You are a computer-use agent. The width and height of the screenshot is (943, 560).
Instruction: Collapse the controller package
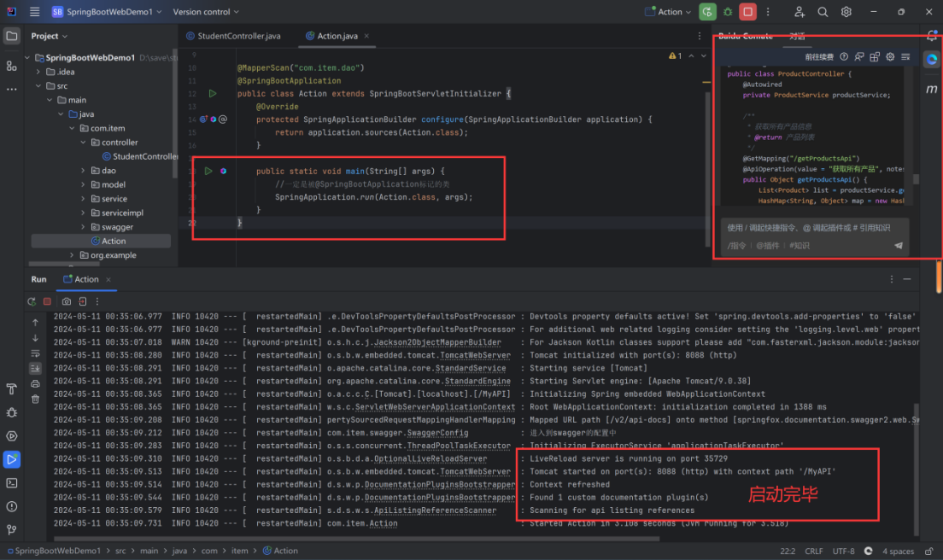(83, 143)
